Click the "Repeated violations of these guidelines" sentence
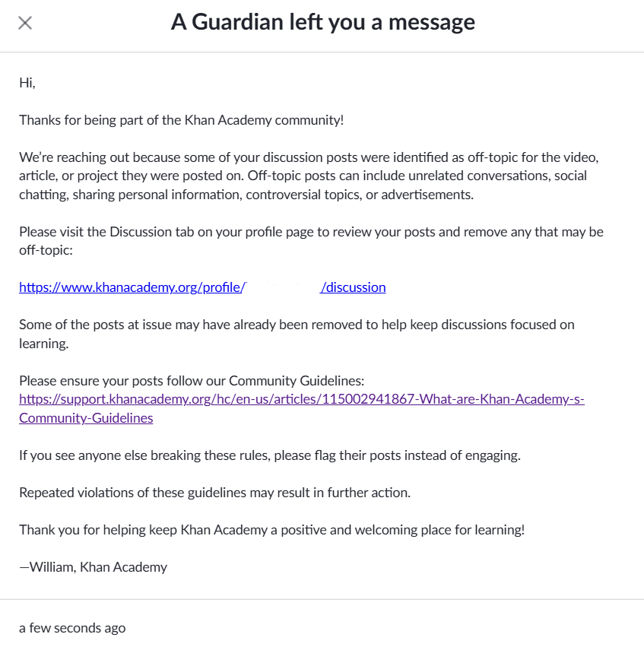Screen dimensions: 644x650 click(215, 493)
